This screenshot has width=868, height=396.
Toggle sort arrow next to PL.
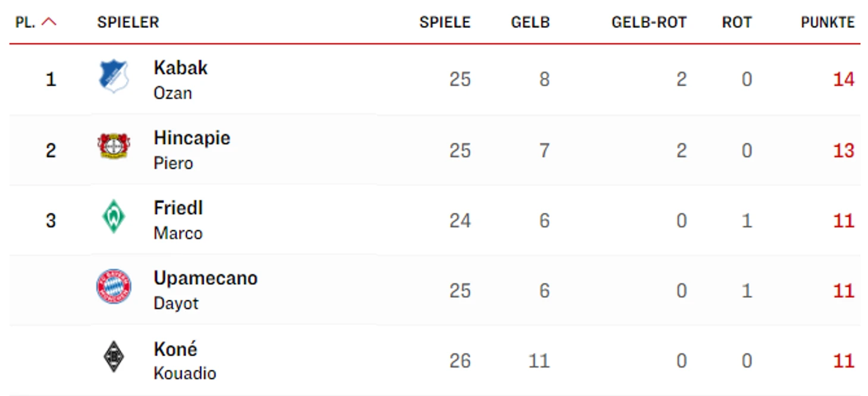tap(49, 23)
